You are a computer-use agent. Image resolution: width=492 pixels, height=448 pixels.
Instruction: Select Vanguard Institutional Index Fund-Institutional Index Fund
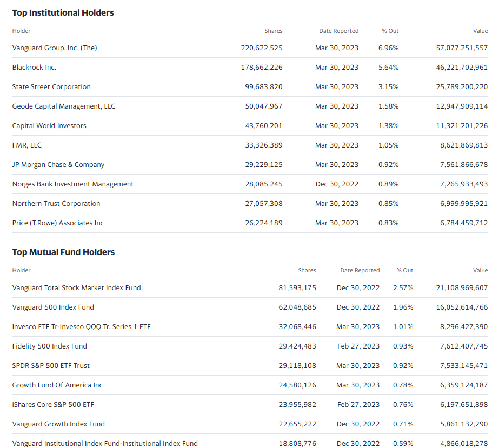pyautogui.click(x=105, y=444)
